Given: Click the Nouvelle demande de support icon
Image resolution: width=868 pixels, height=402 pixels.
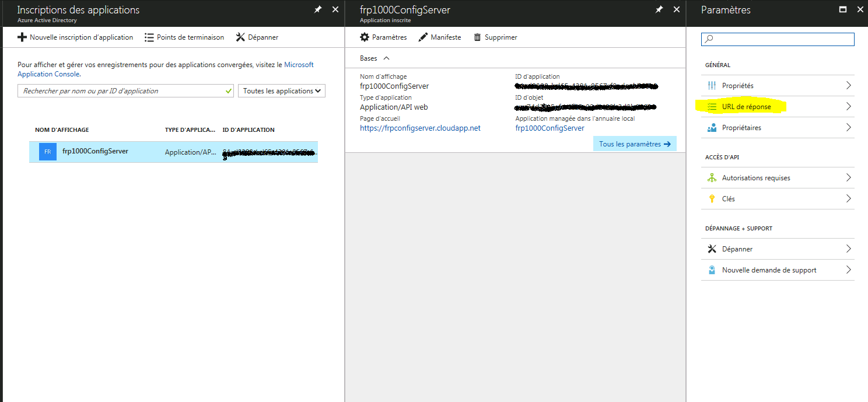Looking at the screenshot, I should click(712, 270).
